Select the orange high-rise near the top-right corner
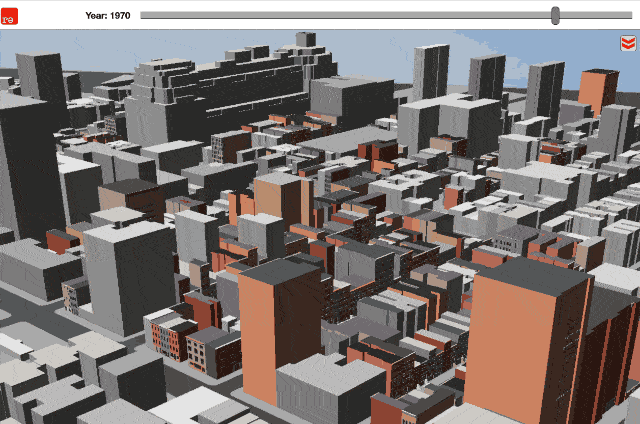 click(x=597, y=90)
